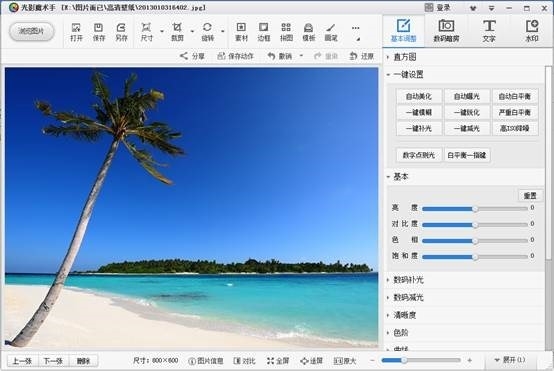Click the 浏览图片 button
The image size is (554, 371).
coord(31,31)
